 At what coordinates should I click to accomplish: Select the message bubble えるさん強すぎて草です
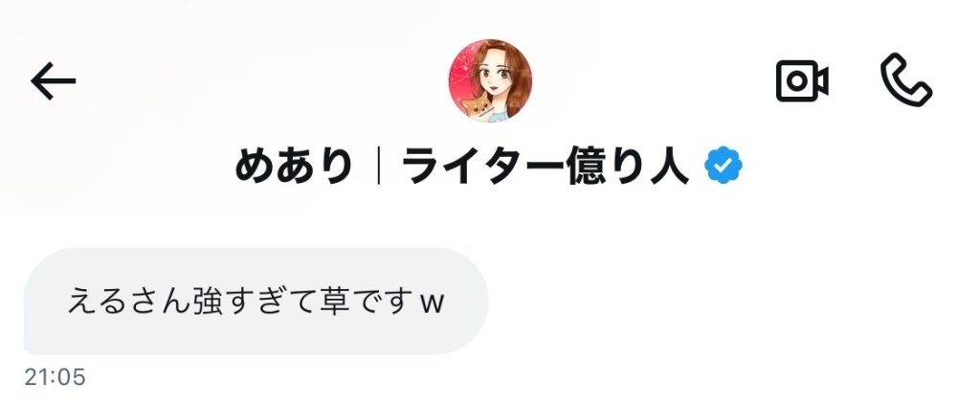point(256,301)
